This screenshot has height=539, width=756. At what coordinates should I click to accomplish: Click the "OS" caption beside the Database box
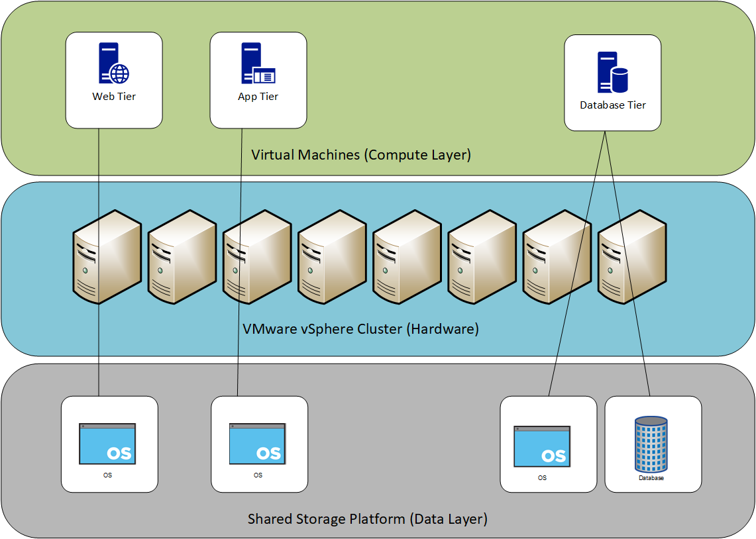543,478
